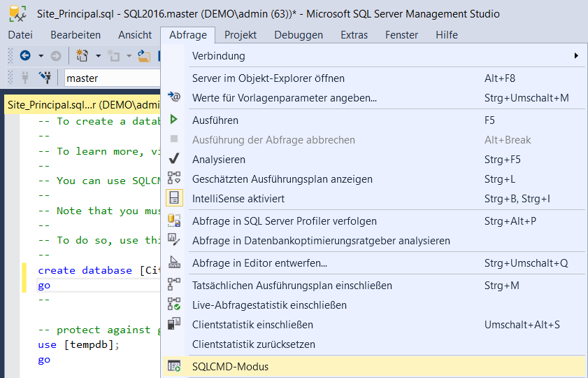
Task: Enable SQLCMD-Modus in the menu
Action: (x=230, y=366)
